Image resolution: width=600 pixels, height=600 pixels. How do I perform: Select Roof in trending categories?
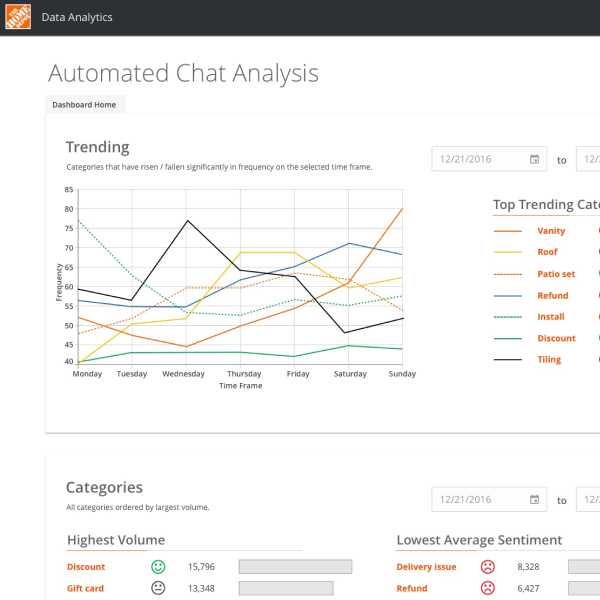click(547, 252)
